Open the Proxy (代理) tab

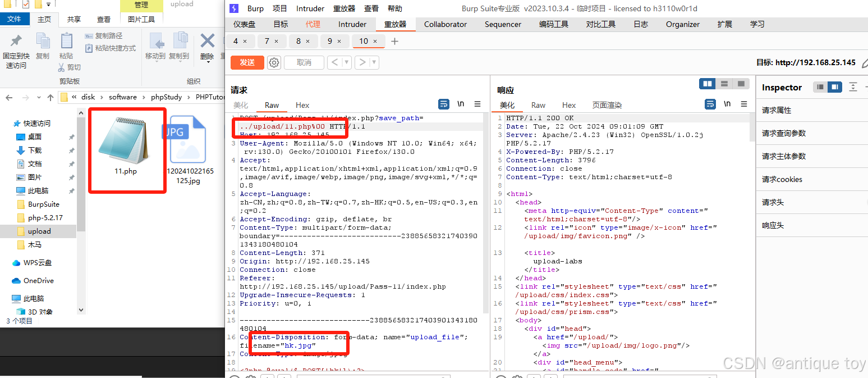pos(313,24)
